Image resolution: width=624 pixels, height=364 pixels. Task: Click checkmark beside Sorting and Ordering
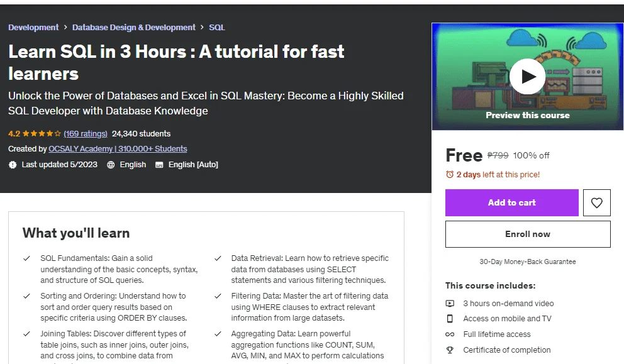coord(26,296)
